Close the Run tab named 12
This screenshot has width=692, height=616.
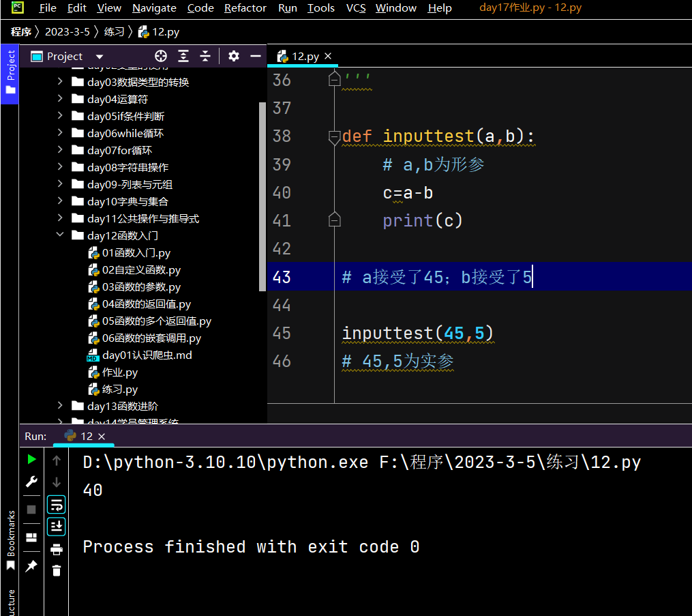(102, 437)
